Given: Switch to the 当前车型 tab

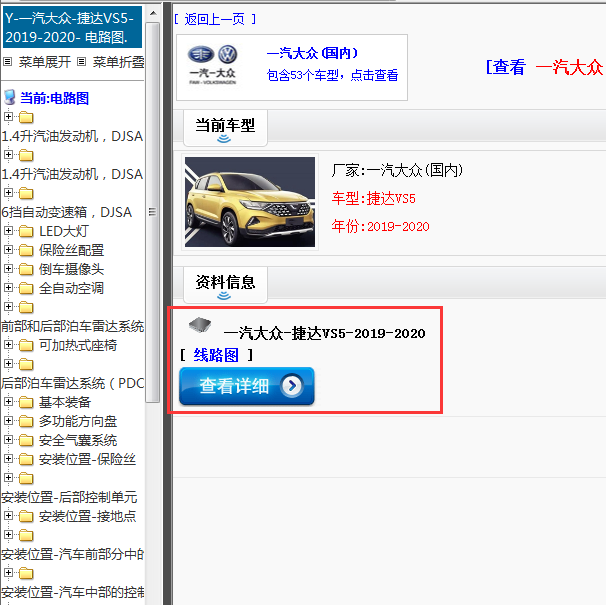Looking at the screenshot, I should coord(225,128).
